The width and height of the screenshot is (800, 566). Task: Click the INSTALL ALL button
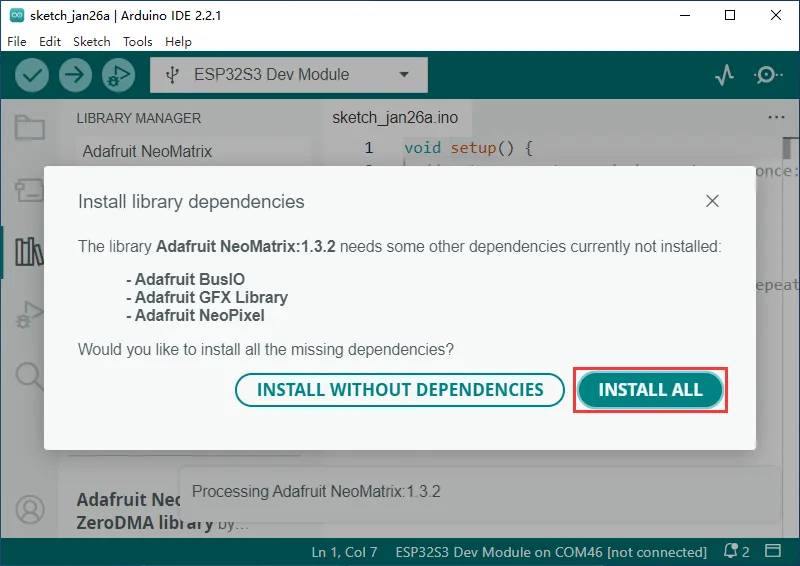tap(650, 390)
